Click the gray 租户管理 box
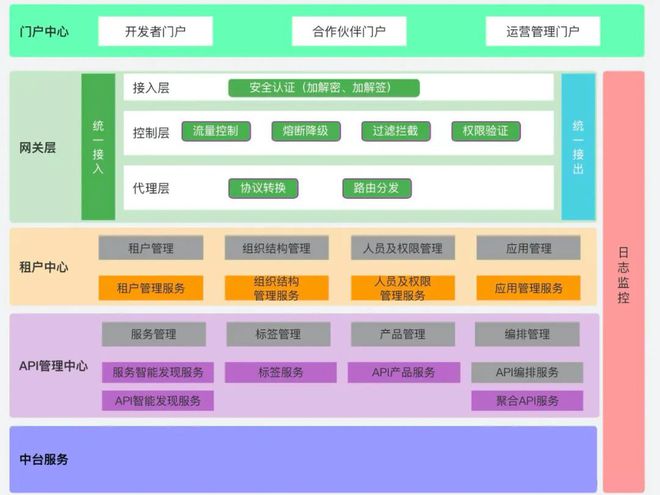Screen dimensions: 660x495 (x=151, y=248)
